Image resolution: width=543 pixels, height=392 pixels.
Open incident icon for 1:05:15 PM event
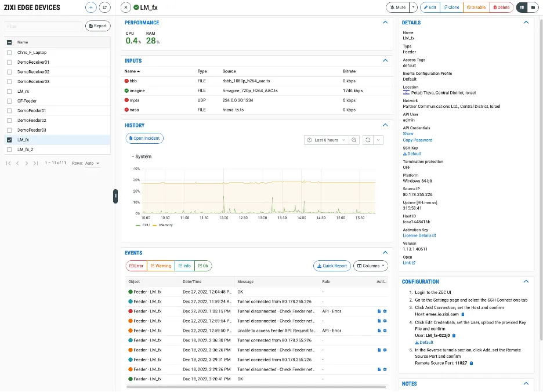pyautogui.click(x=379, y=311)
